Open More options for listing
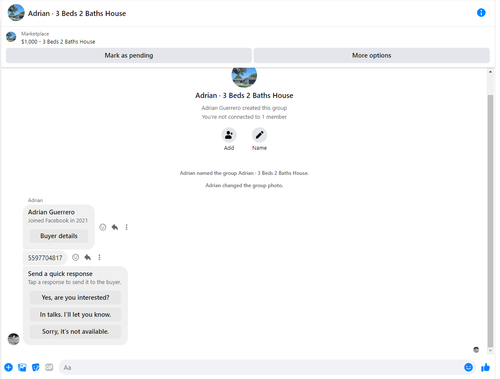 [x=372, y=55]
